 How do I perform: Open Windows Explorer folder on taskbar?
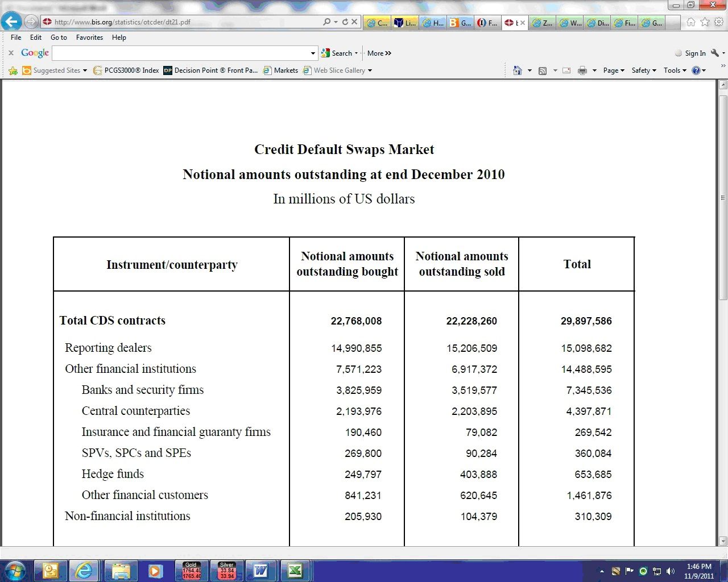point(121,570)
